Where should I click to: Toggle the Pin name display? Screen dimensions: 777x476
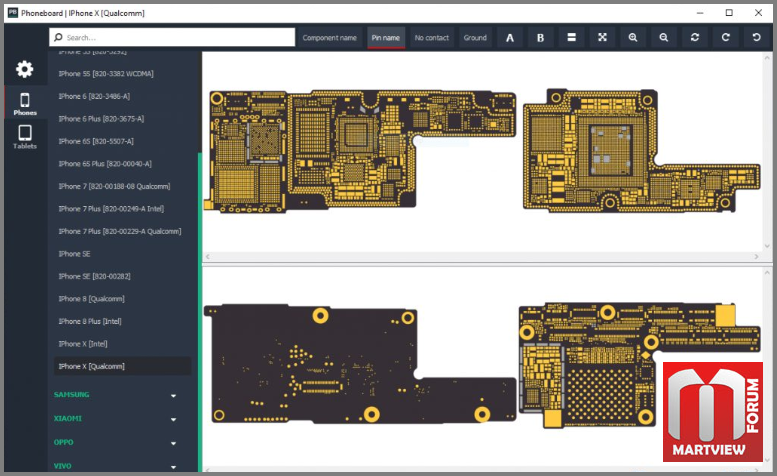coord(386,38)
